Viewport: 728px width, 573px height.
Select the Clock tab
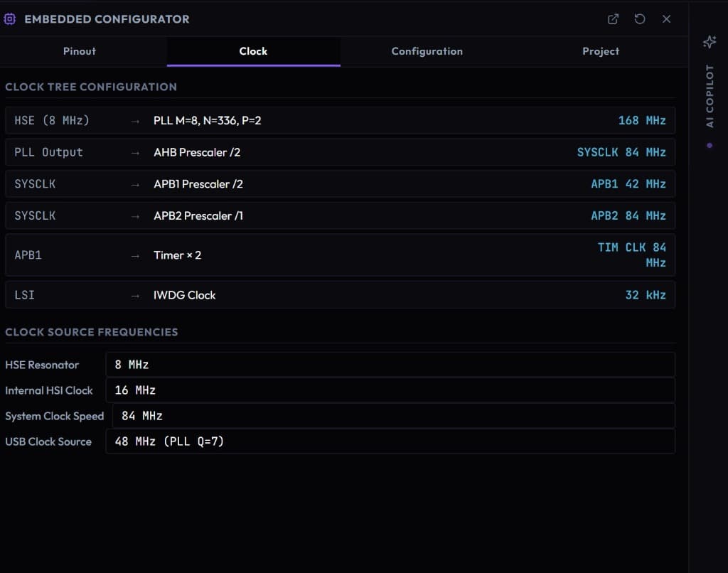pos(254,51)
